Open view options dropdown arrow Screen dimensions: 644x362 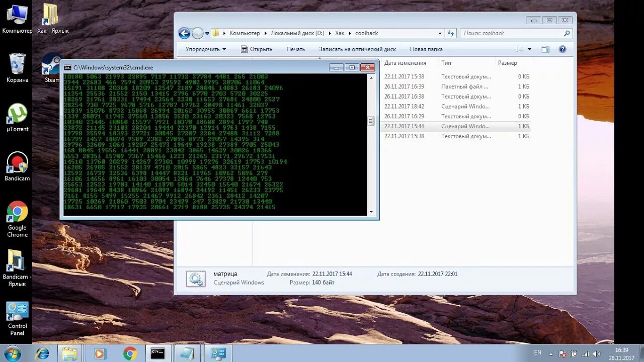click(x=529, y=49)
